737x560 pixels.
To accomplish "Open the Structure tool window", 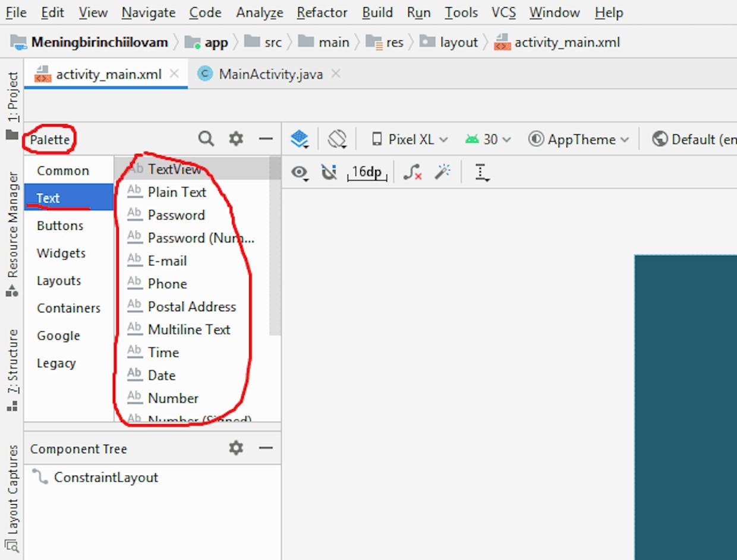I will pyautogui.click(x=12, y=371).
